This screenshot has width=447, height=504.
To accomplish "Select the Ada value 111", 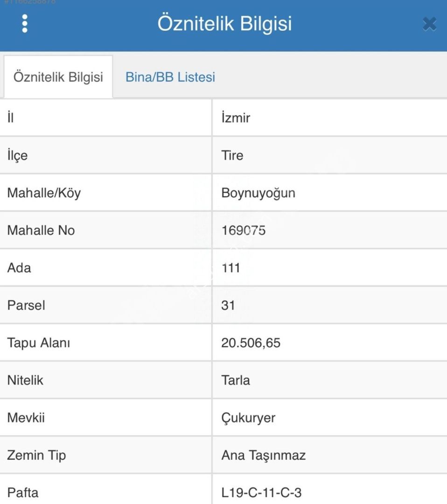I will pyautogui.click(x=230, y=268).
